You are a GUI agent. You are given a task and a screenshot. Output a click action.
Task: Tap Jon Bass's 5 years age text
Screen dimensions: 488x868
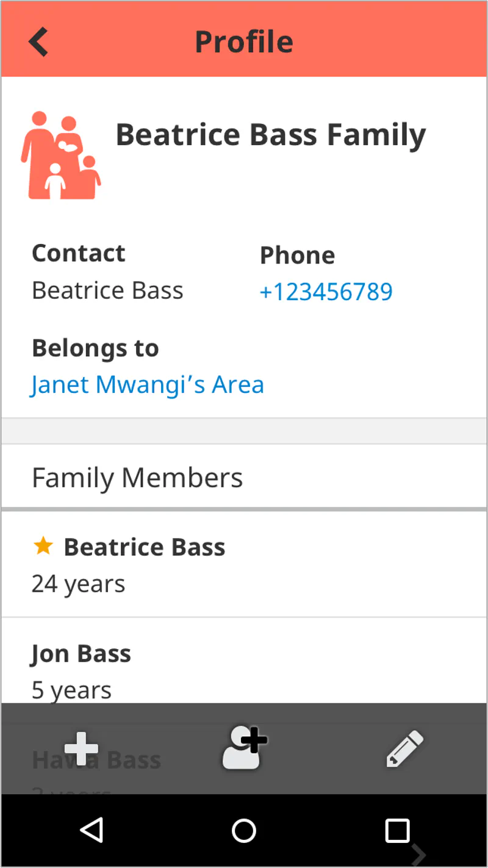(71, 690)
